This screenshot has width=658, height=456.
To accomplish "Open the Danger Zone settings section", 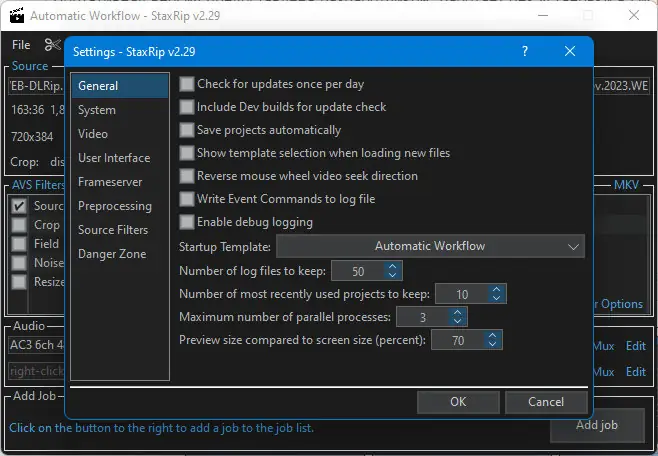I will pos(111,254).
